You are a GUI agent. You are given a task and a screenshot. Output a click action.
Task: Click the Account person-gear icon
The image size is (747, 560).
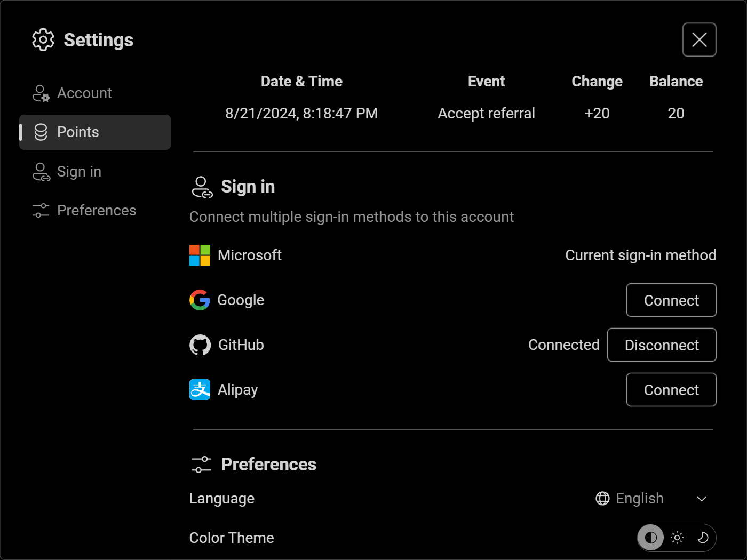coord(41,93)
